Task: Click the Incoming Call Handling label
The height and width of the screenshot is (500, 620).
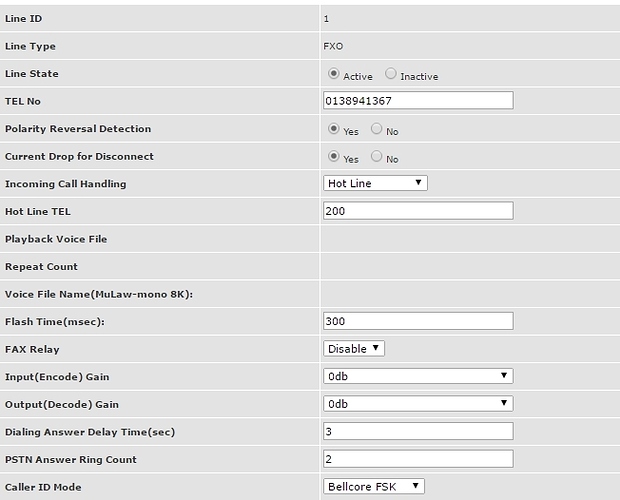Action: point(66,184)
